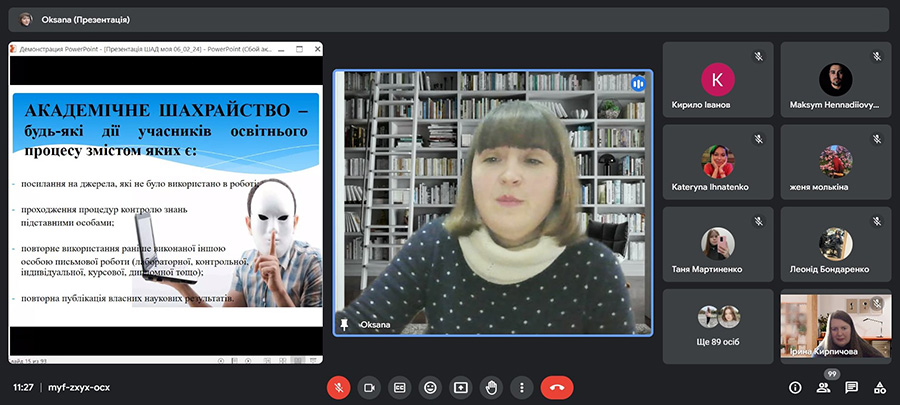Click the 11:27 clock text
Image resolution: width=900 pixels, height=405 pixels.
pos(23,388)
